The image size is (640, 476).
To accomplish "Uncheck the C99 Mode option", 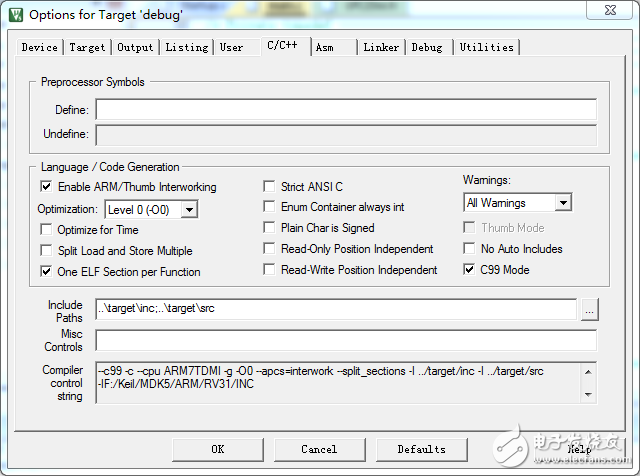I will pos(470,270).
